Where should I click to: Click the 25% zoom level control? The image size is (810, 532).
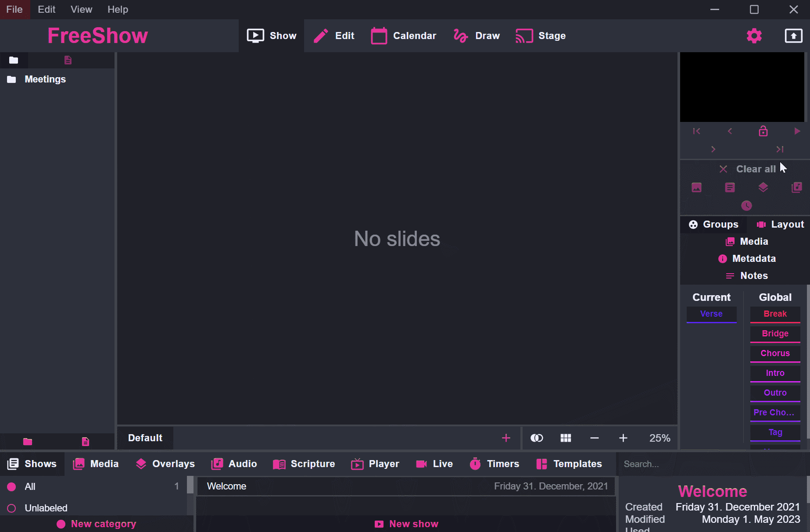pos(659,438)
